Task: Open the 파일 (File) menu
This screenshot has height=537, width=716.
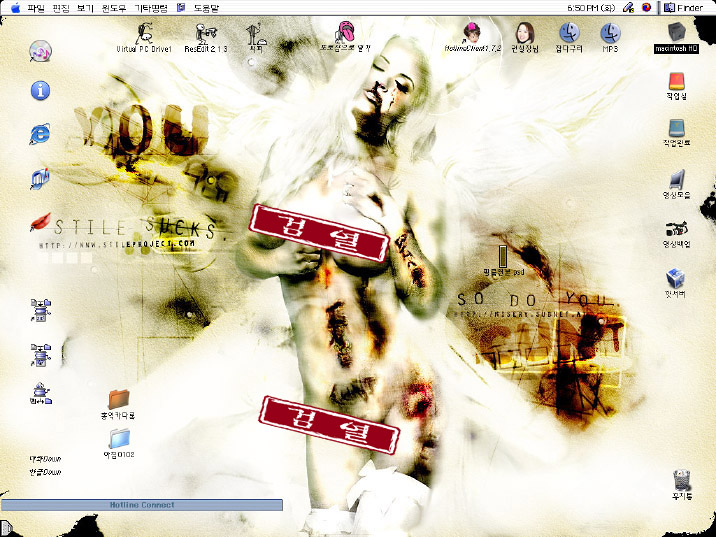Action: point(38,7)
